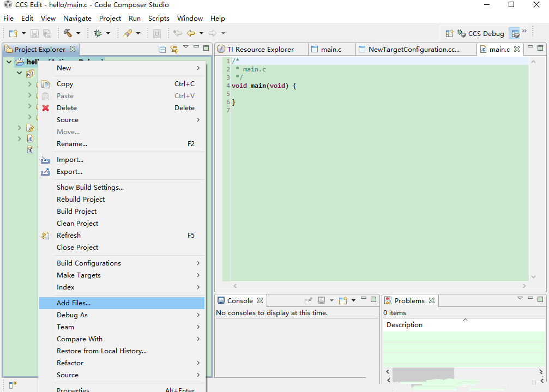Click the Save toolbar icon
Image resolution: width=549 pixels, height=392 pixels.
34,33
